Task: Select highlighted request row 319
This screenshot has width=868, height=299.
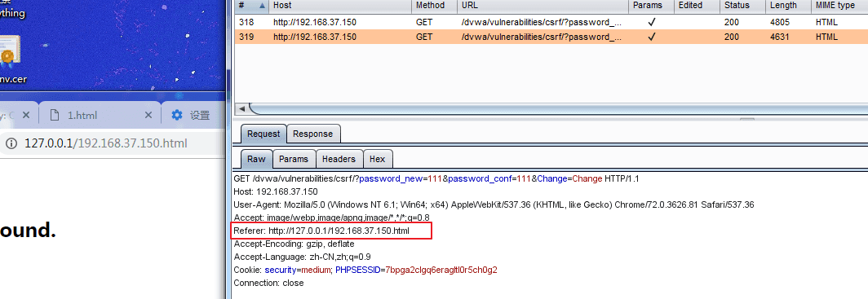Action: [551, 37]
